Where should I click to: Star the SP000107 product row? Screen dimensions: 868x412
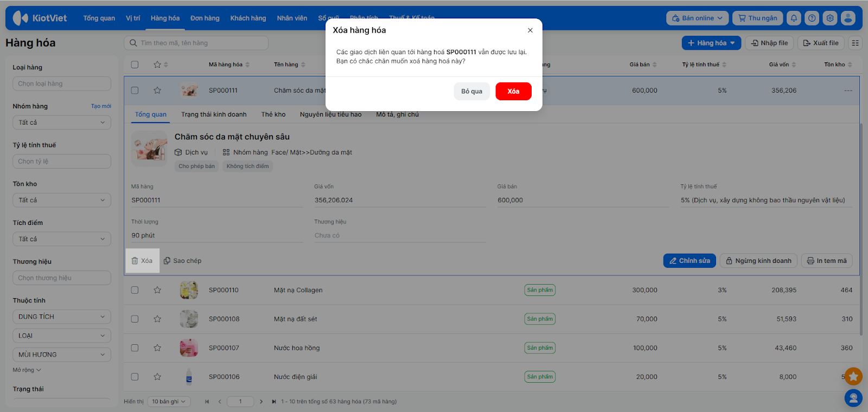point(157,348)
